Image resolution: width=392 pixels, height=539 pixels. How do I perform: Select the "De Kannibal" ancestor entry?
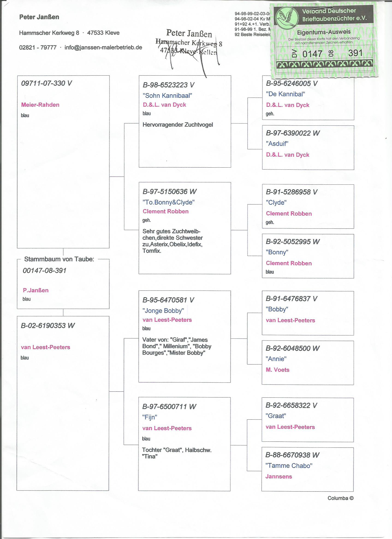[x=285, y=94]
